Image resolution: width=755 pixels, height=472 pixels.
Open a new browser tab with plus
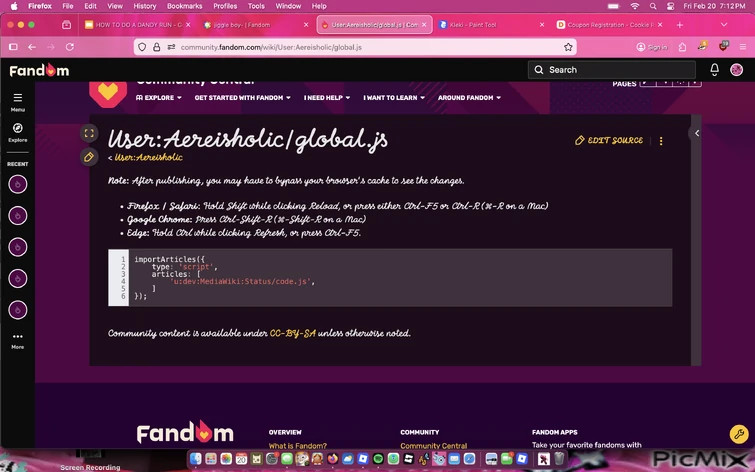click(x=680, y=25)
